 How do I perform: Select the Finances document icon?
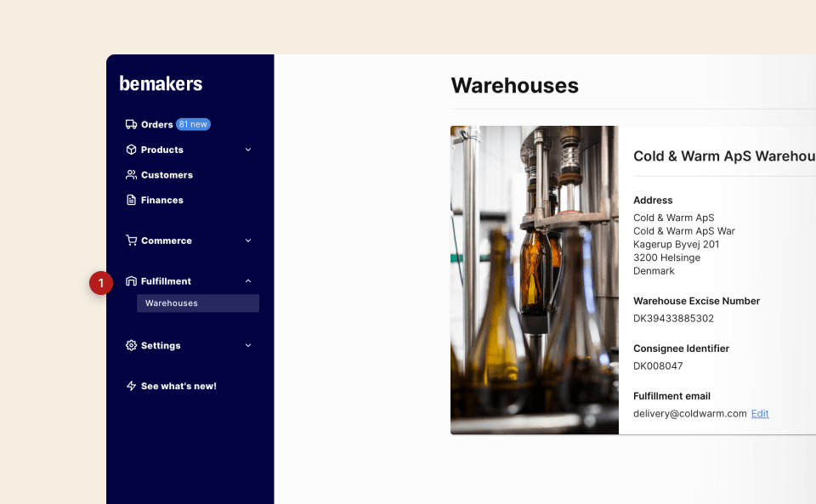[x=131, y=200]
